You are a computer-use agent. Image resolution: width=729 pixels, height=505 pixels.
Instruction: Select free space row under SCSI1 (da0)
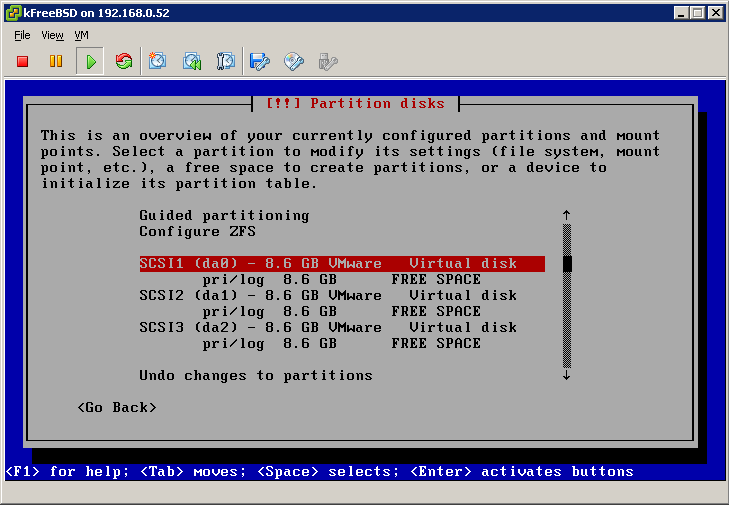coord(341,279)
